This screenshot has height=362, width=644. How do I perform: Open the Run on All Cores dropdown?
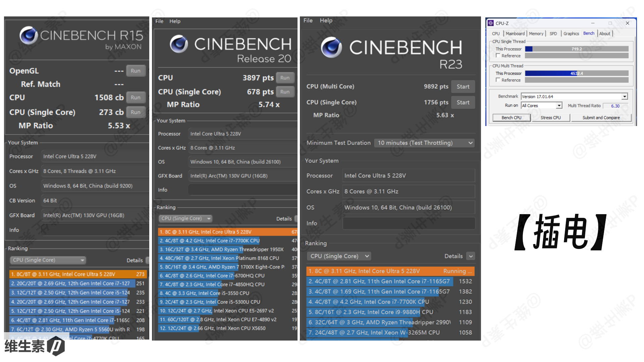[x=559, y=106]
